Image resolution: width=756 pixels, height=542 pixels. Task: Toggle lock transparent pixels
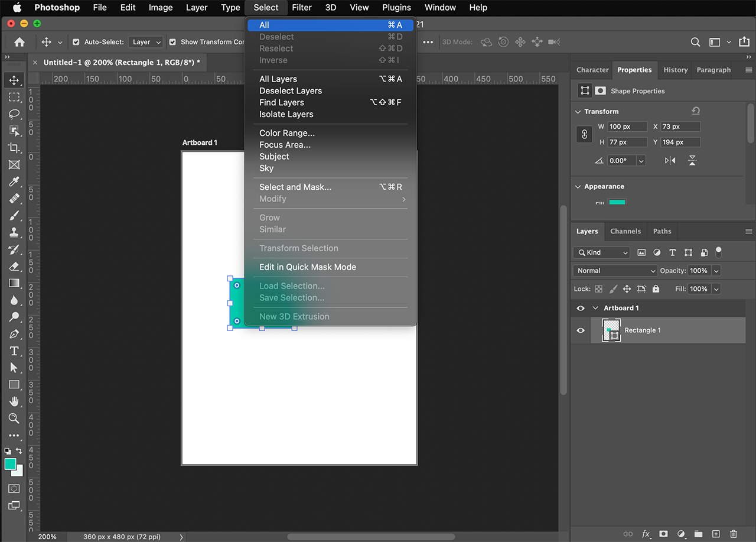coord(599,289)
